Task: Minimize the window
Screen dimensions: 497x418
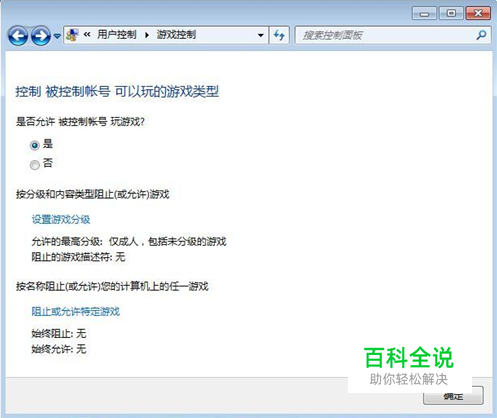Action: [x=424, y=14]
